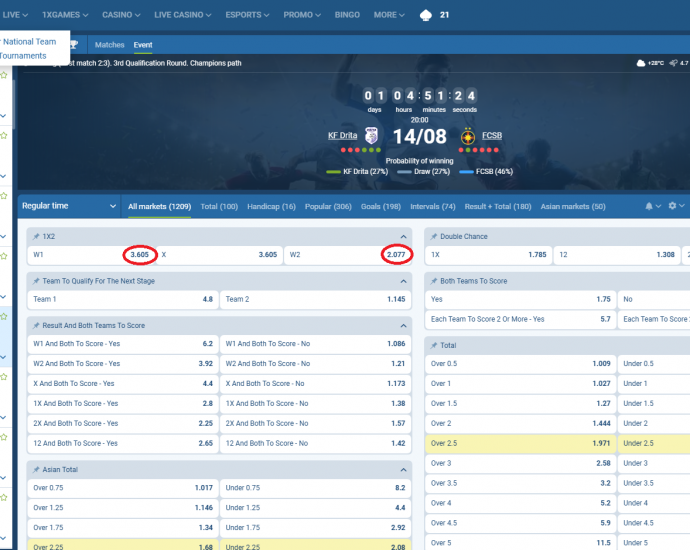The height and width of the screenshot is (550, 690).
Task: Select the Result + Total (180) tab
Action: (x=498, y=206)
